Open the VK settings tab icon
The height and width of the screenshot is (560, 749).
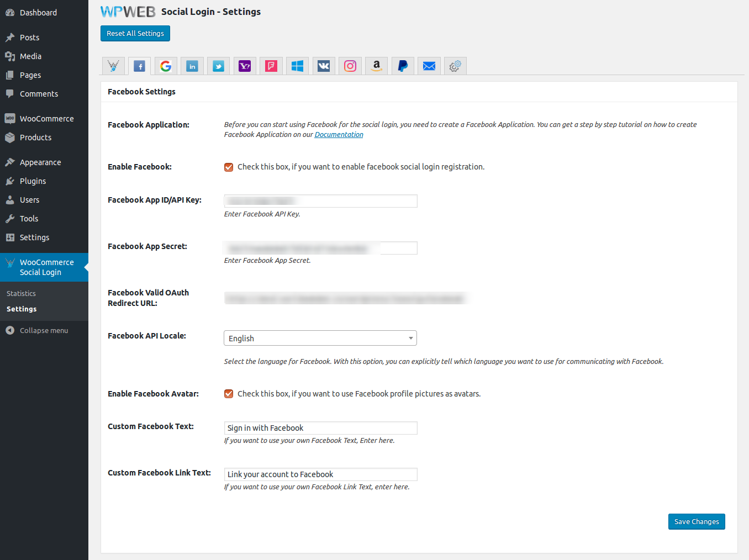(x=324, y=66)
